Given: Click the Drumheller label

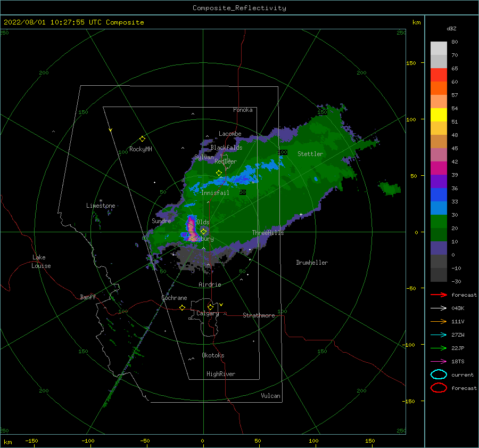Looking at the screenshot, I should tap(312, 263).
